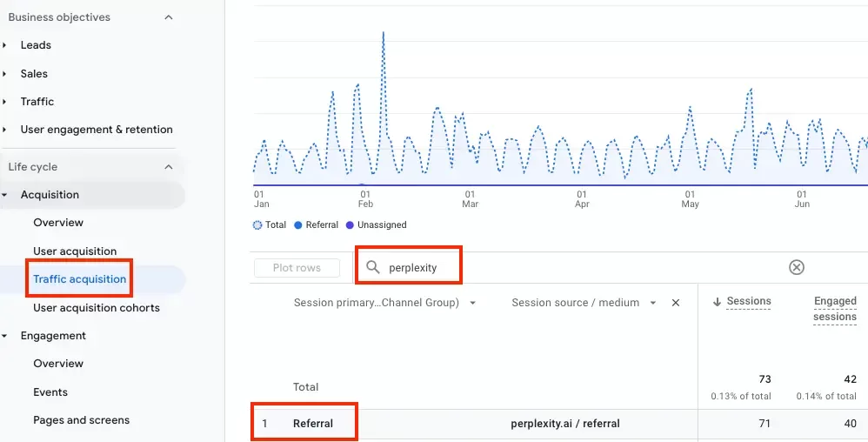Clear the search with X icon
The image size is (868, 442).
tap(796, 267)
